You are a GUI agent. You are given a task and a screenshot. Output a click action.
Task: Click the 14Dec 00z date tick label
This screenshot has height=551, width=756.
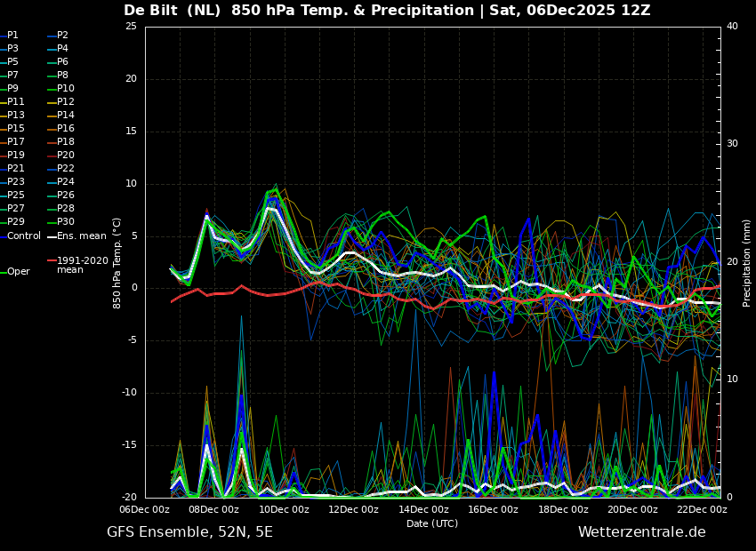point(423,510)
